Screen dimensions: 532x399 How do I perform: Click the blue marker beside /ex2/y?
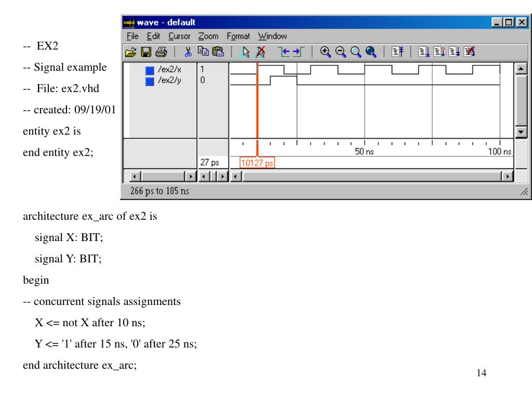150,82
